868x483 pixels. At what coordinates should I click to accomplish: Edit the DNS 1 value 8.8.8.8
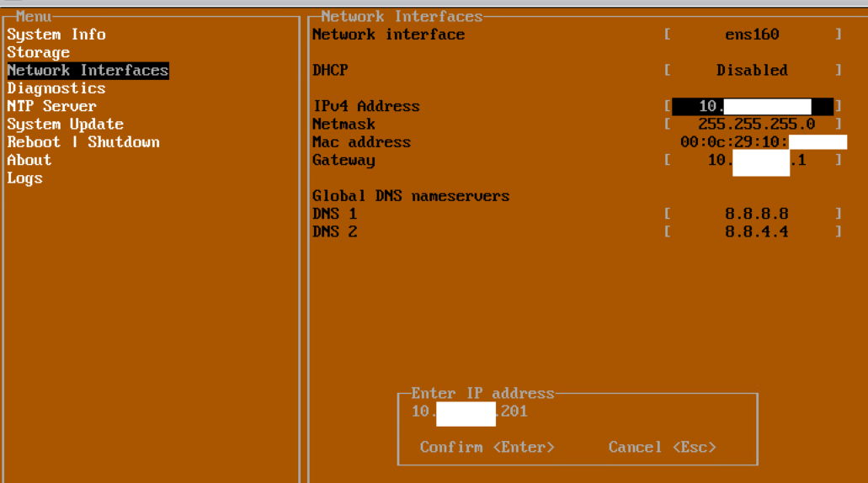[756, 214]
